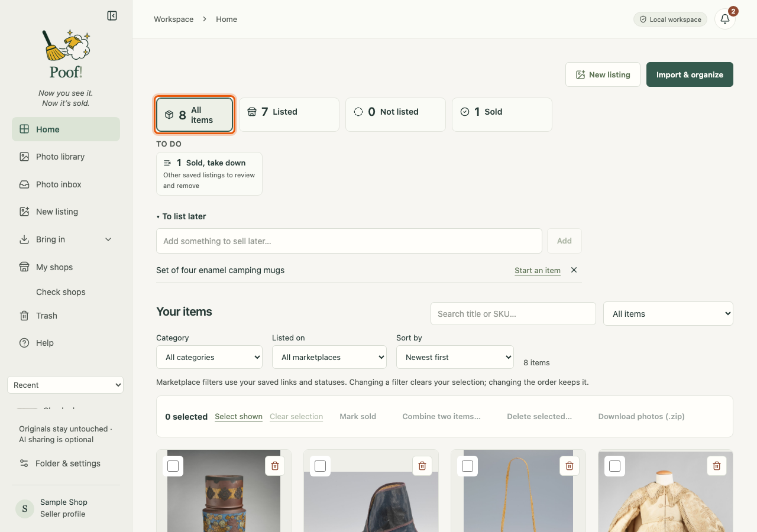This screenshot has width=757, height=532.
Task: Tick the checkbox on the dark blue hat card
Action: (x=320, y=466)
